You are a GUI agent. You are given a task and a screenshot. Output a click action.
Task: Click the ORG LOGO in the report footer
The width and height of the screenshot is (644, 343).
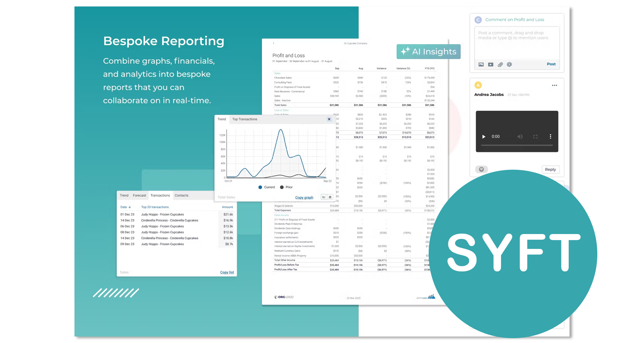[x=284, y=297]
